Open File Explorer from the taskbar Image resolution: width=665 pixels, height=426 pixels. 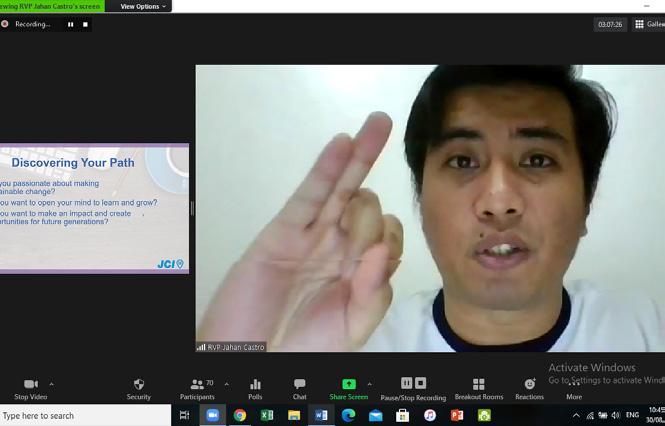coord(294,415)
